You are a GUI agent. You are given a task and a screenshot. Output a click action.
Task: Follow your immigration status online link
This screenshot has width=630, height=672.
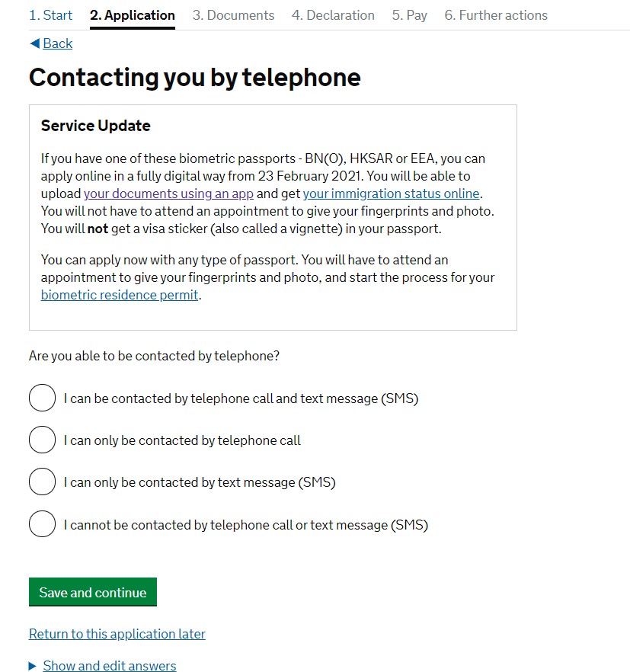point(391,194)
